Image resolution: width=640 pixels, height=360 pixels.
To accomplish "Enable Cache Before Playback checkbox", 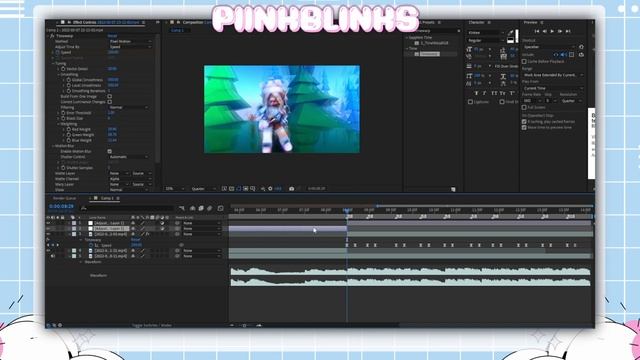I will (x=524, y=62).
